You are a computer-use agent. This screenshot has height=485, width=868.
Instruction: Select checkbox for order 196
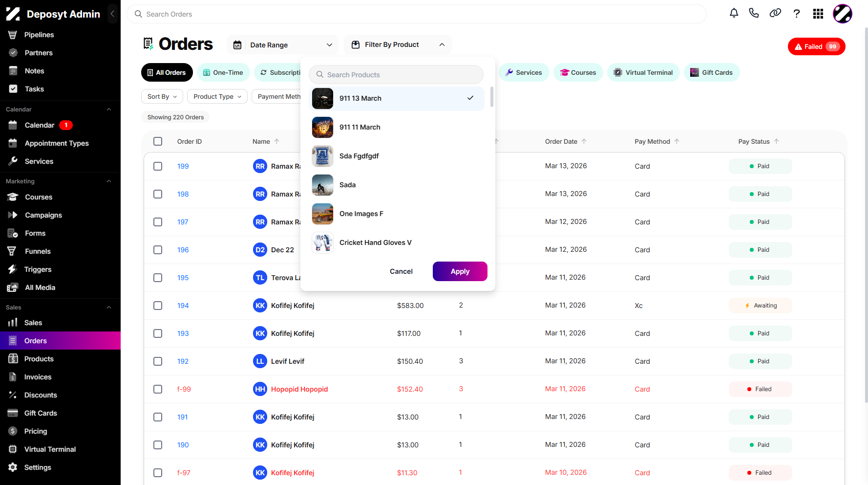pyautogui.click(x=158, y=250)
